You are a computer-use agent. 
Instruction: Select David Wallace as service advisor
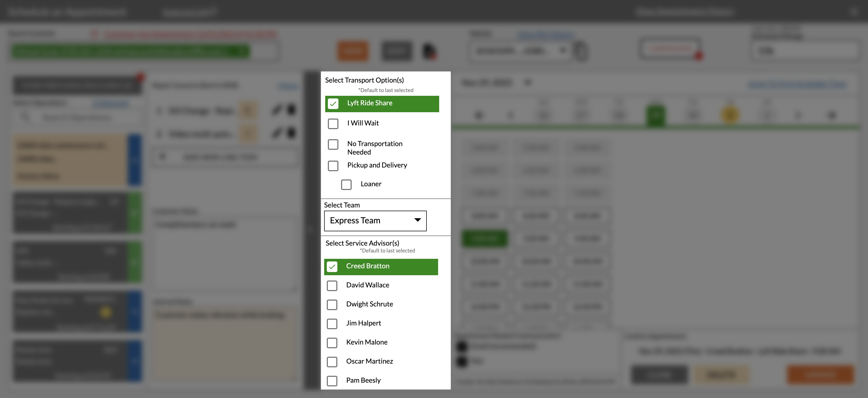click(332, 286)
